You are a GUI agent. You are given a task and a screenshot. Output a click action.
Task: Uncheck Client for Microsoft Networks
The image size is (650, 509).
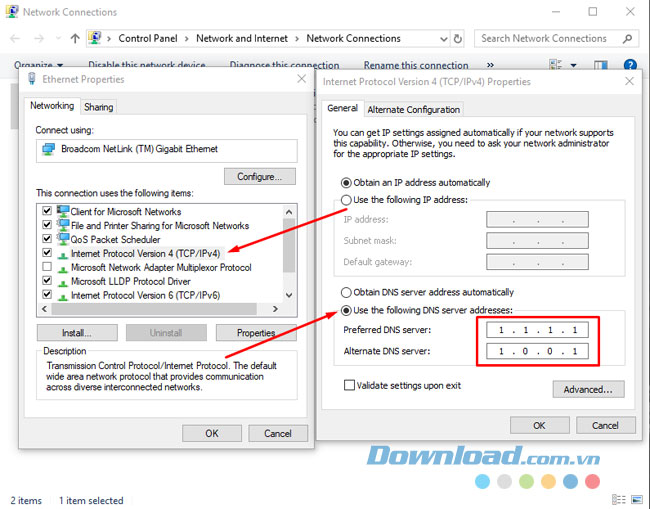click(47, 211)
